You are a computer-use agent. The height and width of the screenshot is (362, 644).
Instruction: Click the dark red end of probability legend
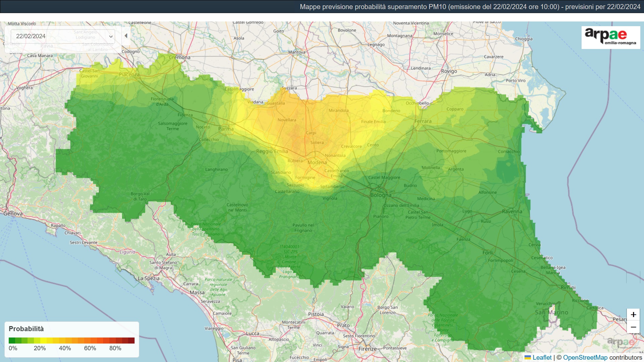coord(131,341)
